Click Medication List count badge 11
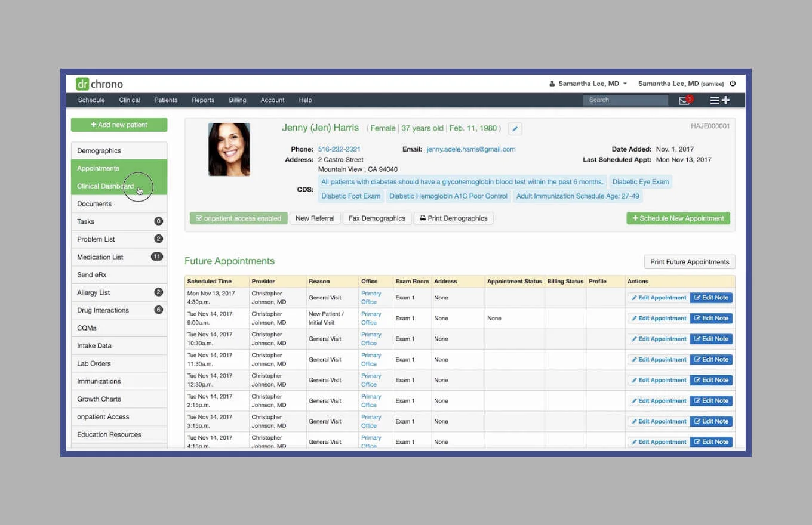Image resolution: width=812 pixels, height=525 pixels. [157, 257]
